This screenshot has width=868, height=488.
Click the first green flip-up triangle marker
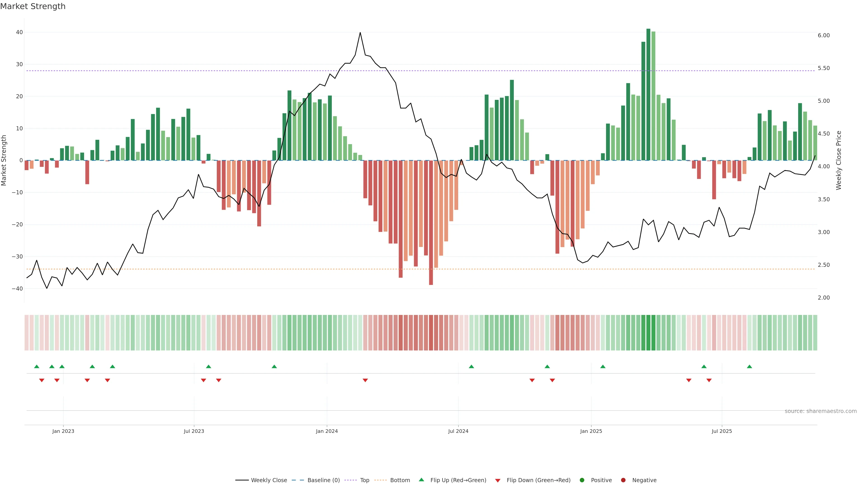(x=37, y=366)
